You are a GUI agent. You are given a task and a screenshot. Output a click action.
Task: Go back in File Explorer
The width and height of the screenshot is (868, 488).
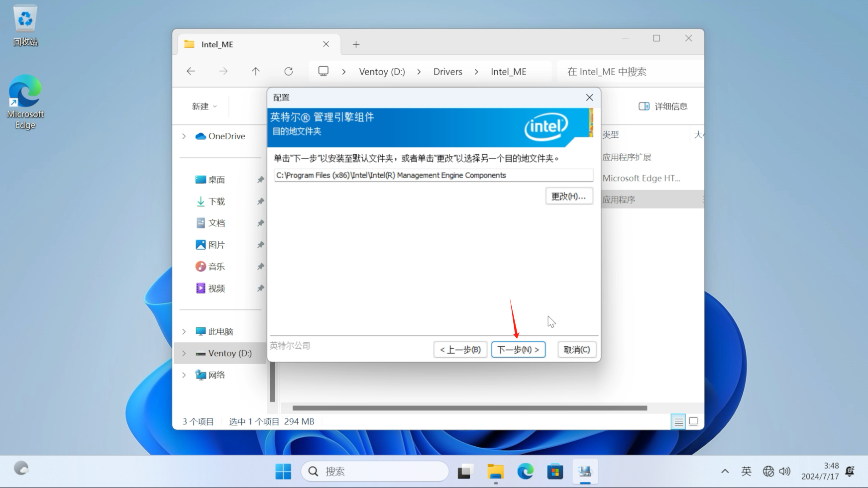click(x=191, y=71)
